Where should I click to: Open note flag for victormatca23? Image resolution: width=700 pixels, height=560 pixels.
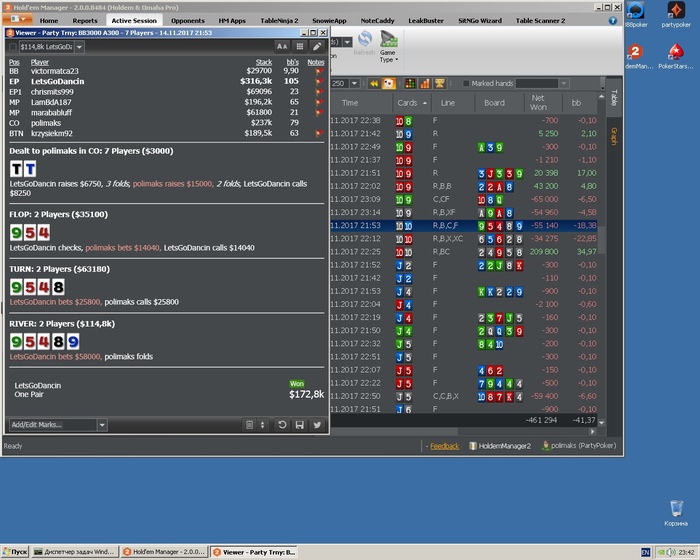click(319, 71)
